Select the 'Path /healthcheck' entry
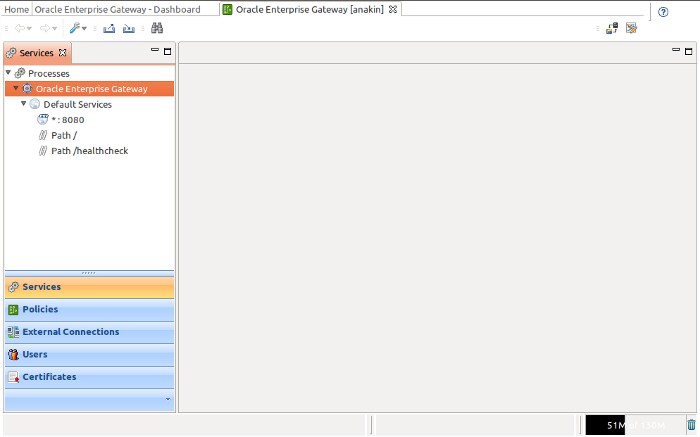700x437 pixels. (89, 151)
